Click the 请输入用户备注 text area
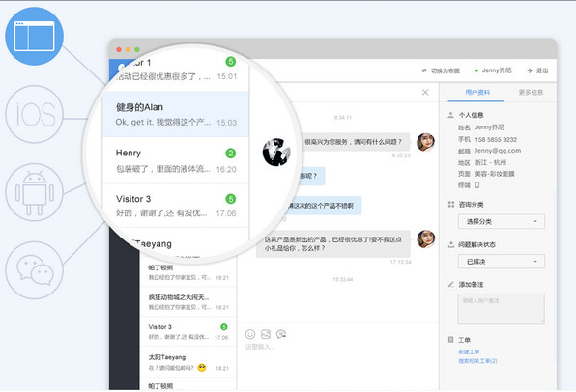 501,309
